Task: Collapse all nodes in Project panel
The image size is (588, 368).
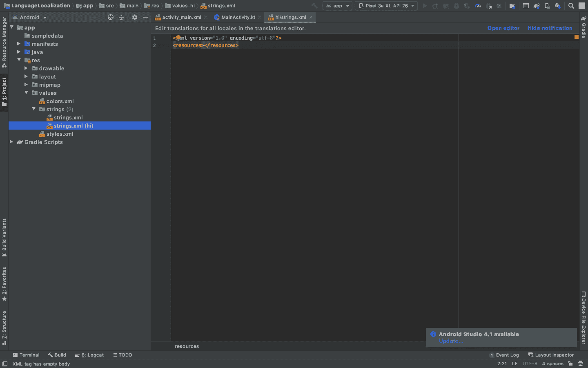Action: (x=121, y=17)
